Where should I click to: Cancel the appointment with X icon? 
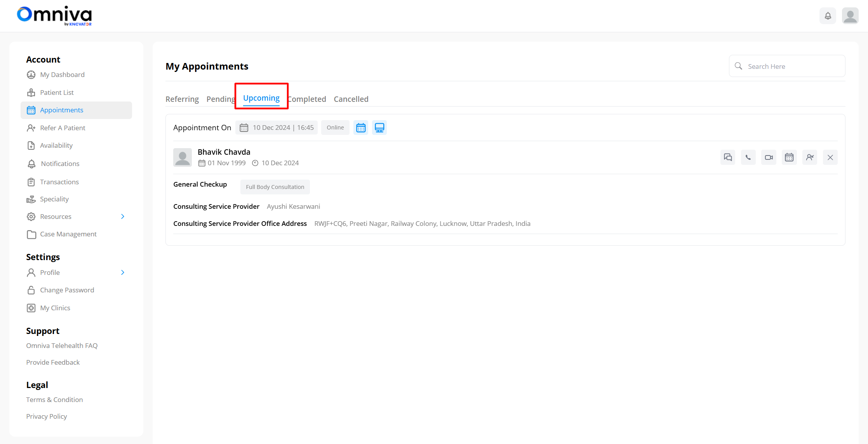[x=830, y=157]
